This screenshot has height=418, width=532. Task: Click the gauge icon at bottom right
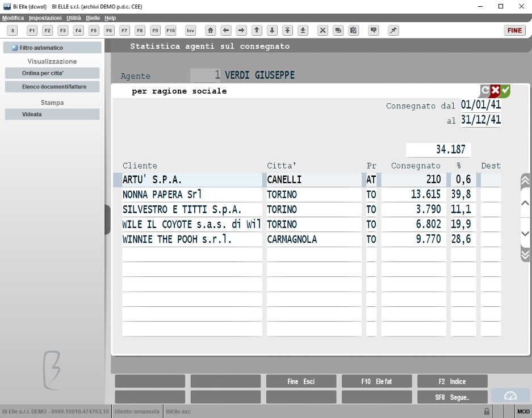pyautogui.click(x=510, y=396)
